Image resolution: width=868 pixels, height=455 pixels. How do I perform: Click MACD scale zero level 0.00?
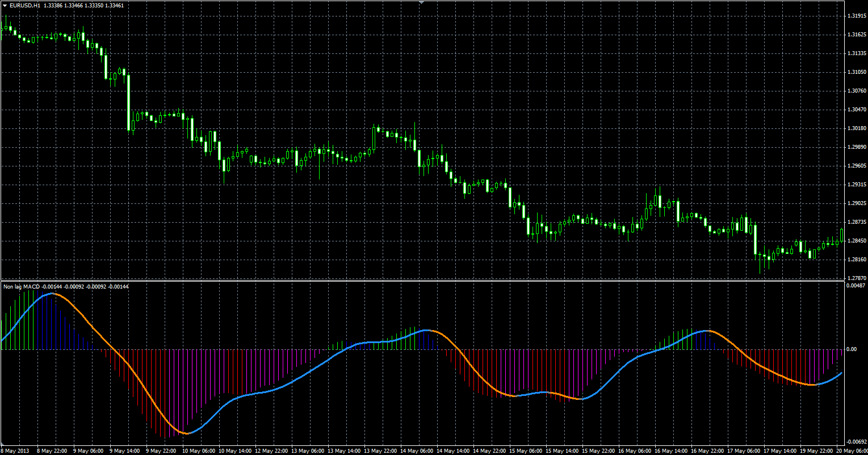852,349
